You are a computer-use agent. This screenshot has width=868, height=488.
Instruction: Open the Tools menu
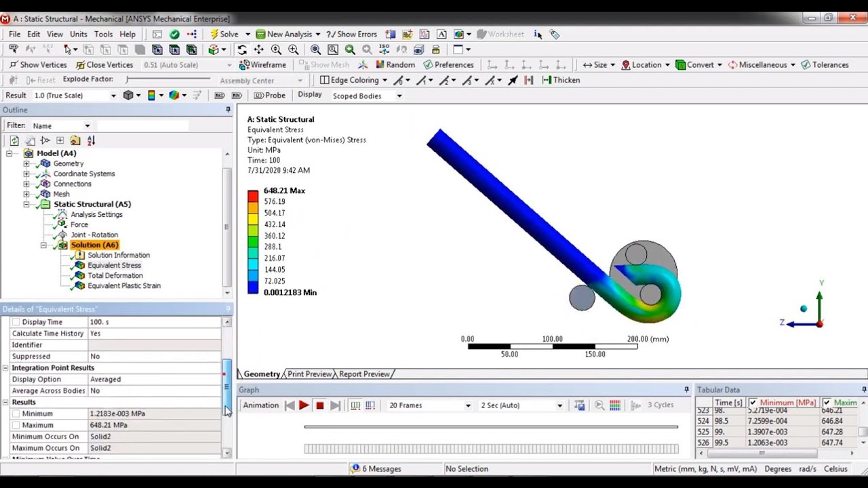[x=103, y=34]
